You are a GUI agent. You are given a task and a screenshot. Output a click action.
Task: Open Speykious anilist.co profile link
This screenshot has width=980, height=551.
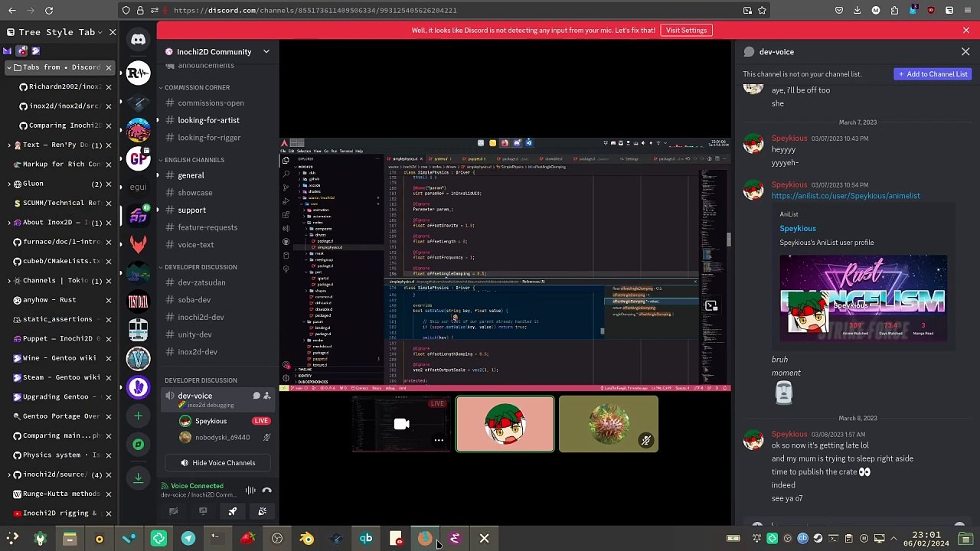click(845, 196)
